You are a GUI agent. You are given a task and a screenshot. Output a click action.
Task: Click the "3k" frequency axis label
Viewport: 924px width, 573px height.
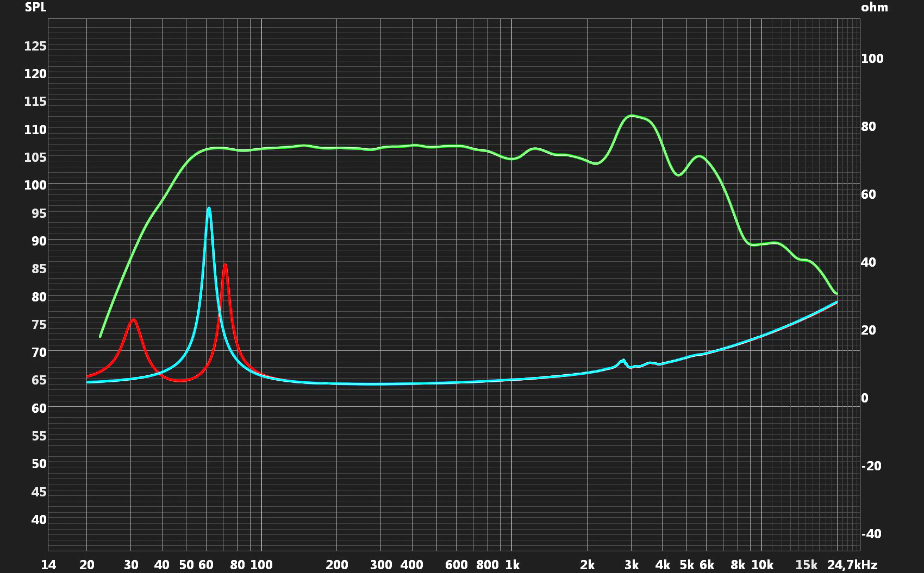pos(632,565)
